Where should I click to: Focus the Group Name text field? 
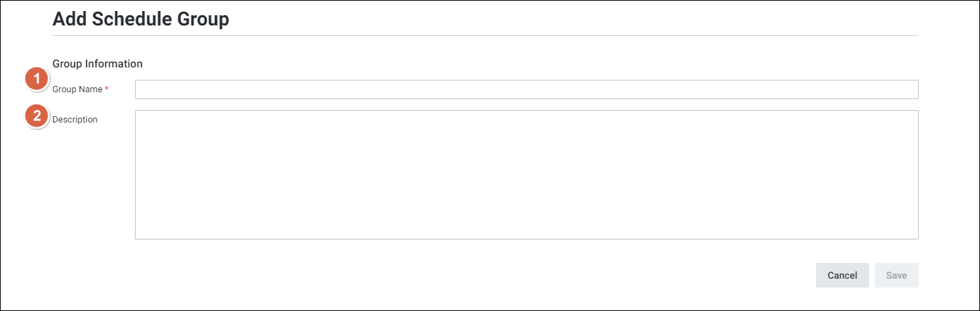pos(526,89)
